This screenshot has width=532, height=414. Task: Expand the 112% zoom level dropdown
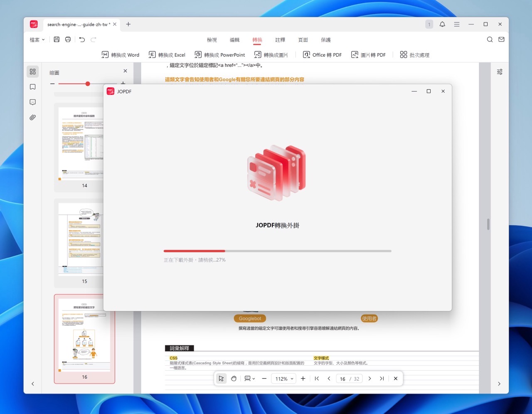[x=284, y=379]
